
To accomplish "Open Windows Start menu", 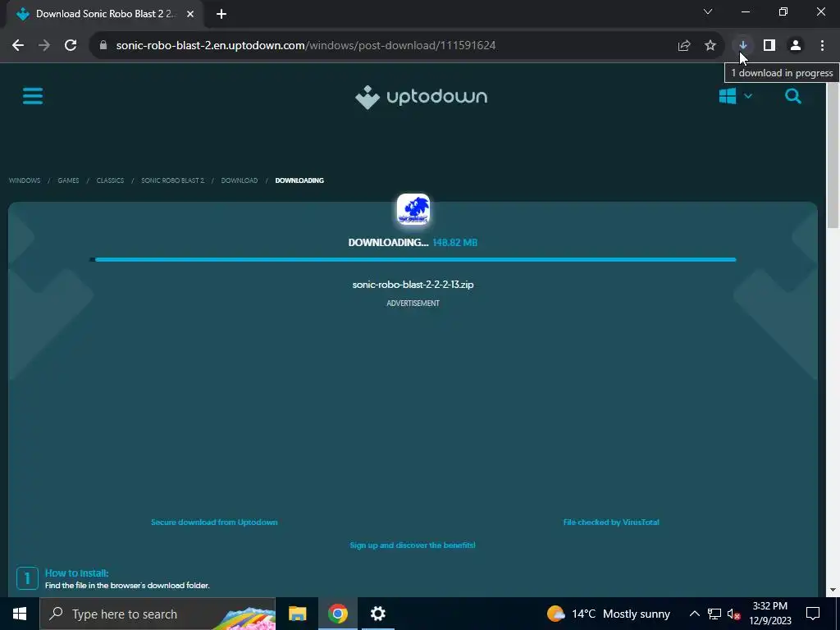I will coord(20,614).
